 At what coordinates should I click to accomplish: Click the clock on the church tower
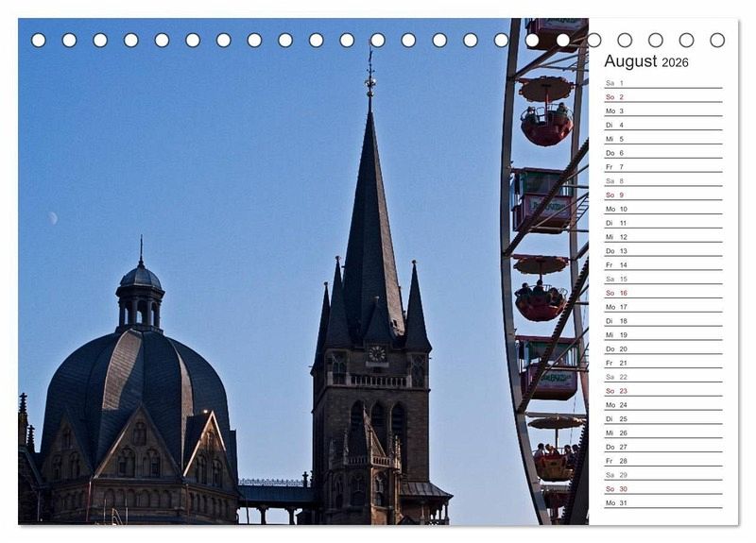coord(376,353)
